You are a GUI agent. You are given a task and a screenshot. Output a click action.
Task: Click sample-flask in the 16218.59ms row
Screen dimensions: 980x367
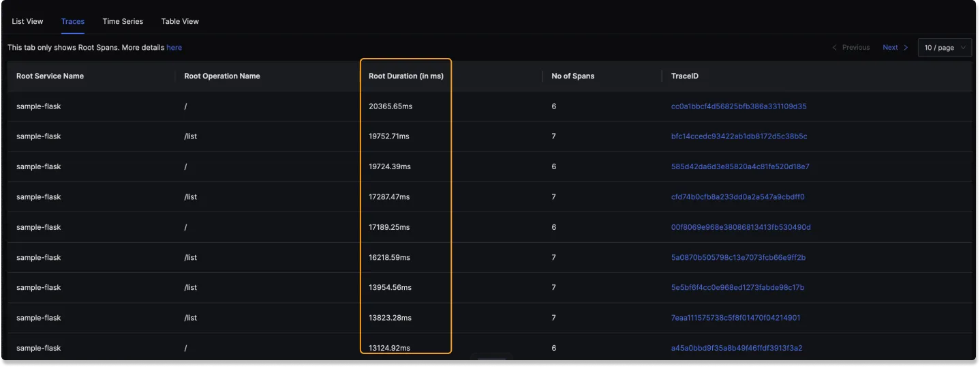coord(39,258)
